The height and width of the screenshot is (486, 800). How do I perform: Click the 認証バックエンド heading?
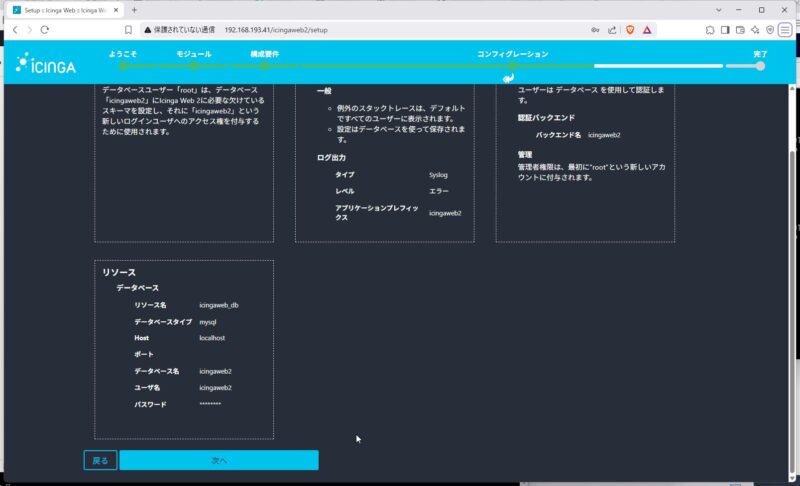[546, 117]
